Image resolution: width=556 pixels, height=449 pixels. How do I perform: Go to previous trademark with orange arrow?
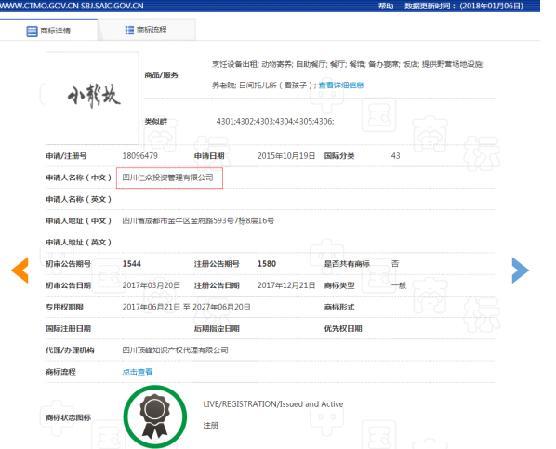(x=20, y=270)
